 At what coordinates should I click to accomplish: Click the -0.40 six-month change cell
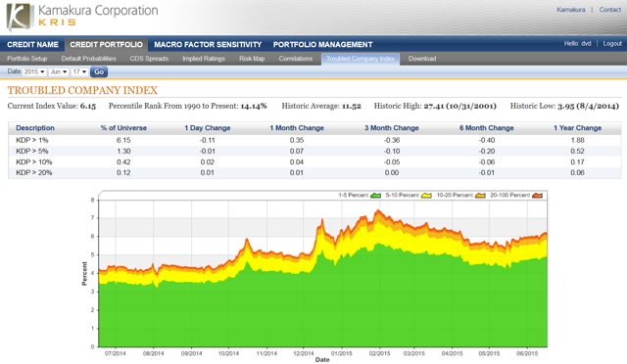487,140
